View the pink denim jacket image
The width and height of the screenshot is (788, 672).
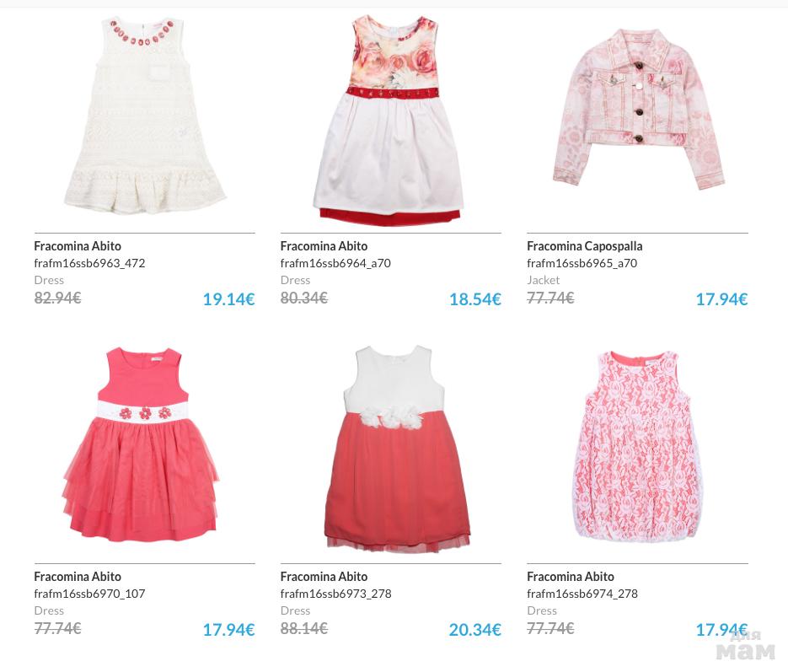[x=639, y=109]
